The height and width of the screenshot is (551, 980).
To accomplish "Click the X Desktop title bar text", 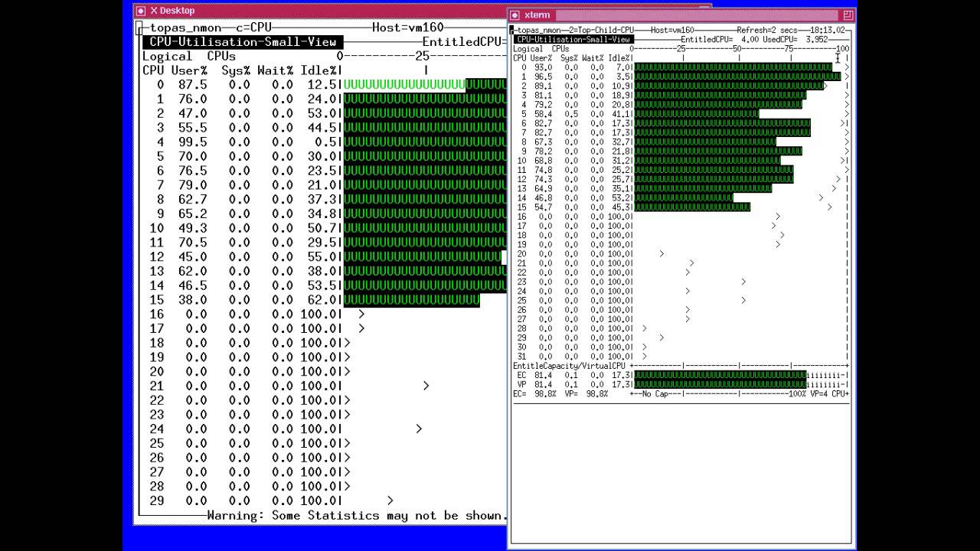I will coord(172,11).
